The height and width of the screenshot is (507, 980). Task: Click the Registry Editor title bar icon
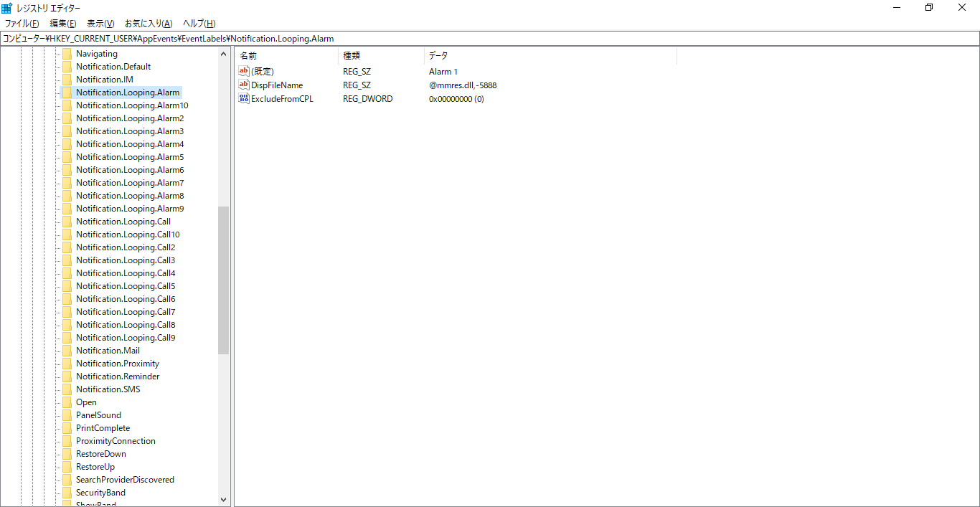coord(7,8)
